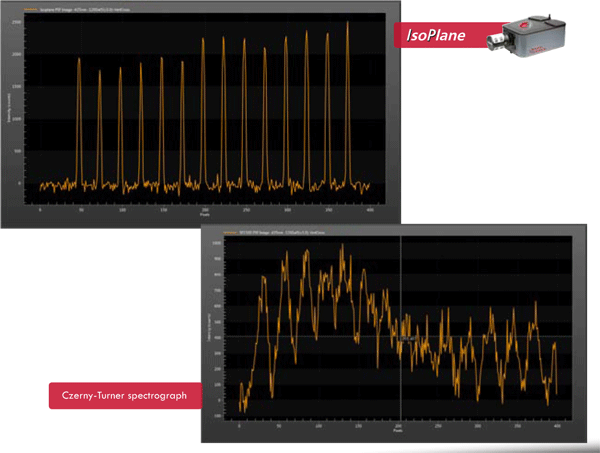Click the orange legend line in Czerny-Turner graph
600x453 pixels.
click(229, 232)
